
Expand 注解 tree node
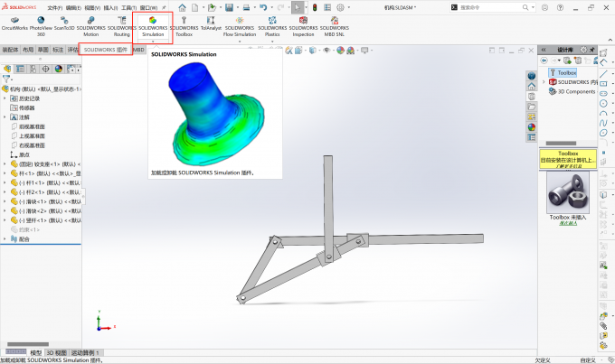(x=5, y=117)
